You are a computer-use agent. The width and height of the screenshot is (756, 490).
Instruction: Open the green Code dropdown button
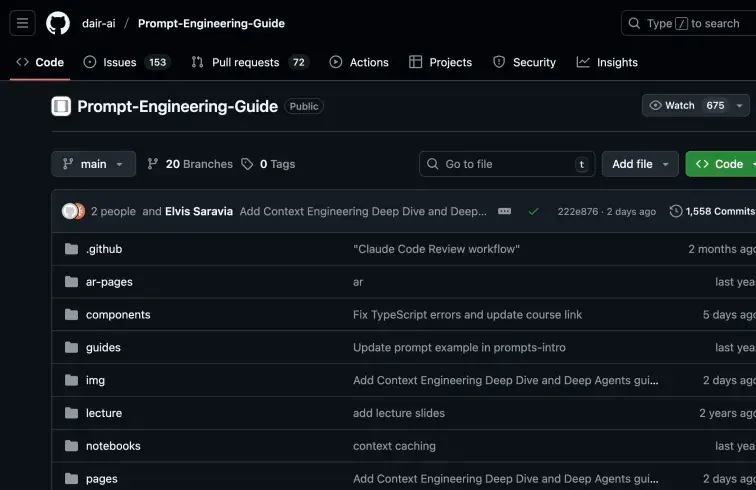(x=720, y=164)
